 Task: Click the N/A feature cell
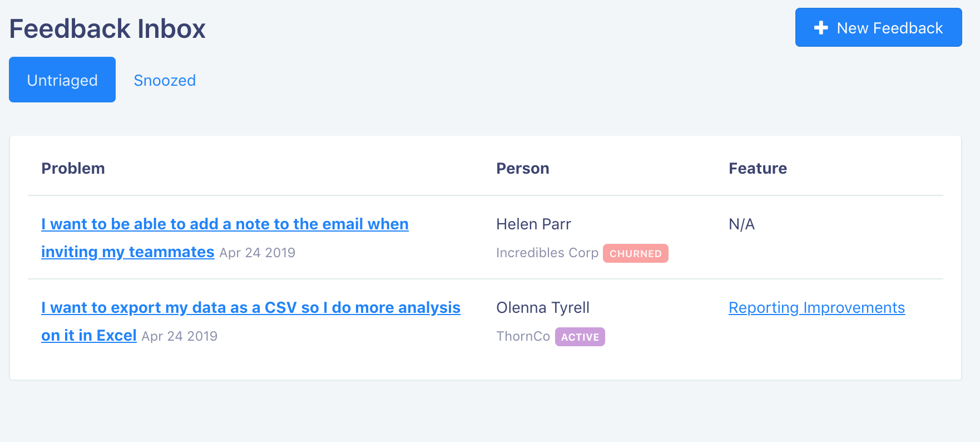point(741,224)
